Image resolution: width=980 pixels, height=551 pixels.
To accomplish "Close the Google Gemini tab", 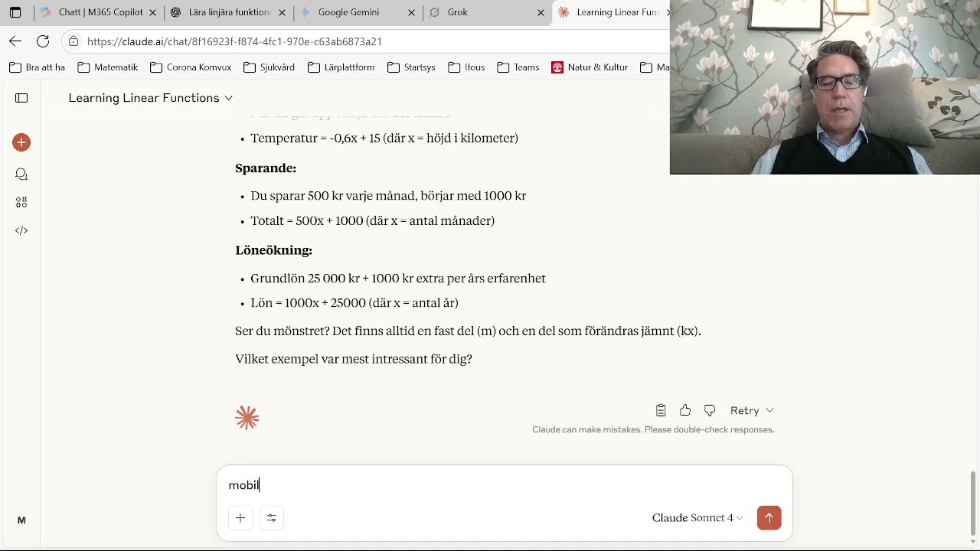I will [412, 13].
